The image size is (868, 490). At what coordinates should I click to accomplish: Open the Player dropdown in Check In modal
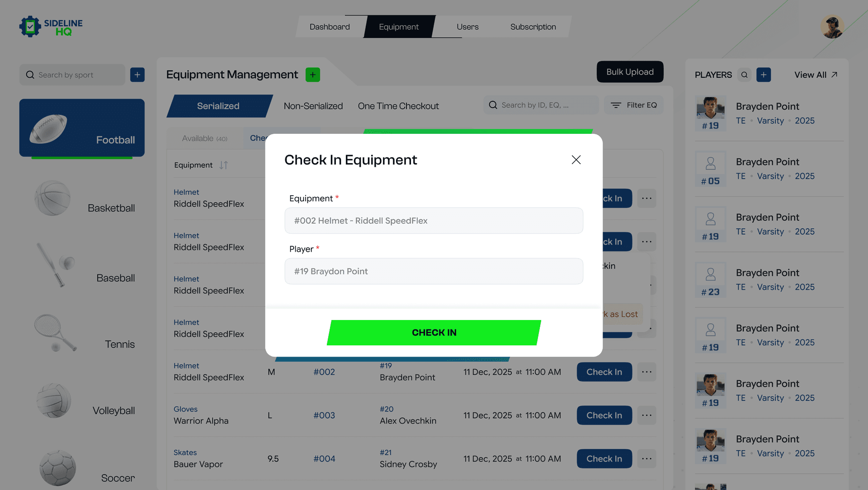tap(434, 271)
